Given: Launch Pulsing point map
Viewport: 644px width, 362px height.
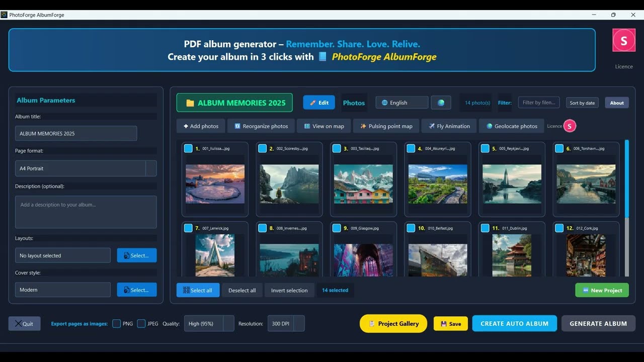Looking at the screenshot, I should [386, 126].
